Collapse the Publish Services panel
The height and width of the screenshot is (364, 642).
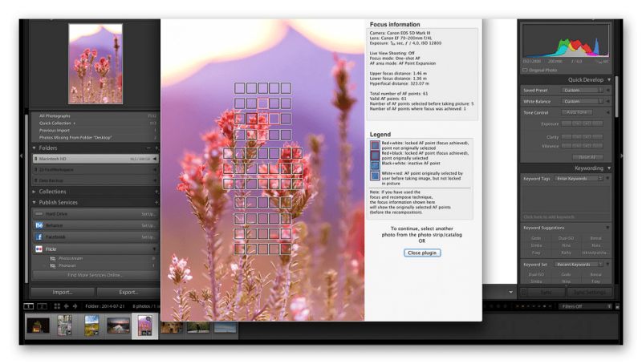[x=34, y=203]
